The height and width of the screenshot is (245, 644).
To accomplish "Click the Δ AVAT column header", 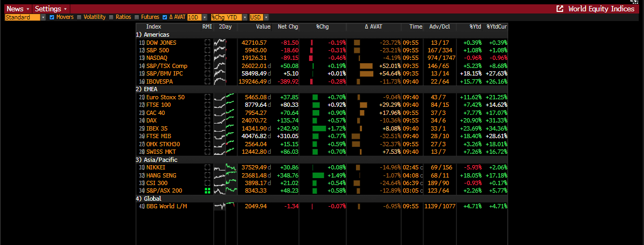I will [x=373, y=26].
